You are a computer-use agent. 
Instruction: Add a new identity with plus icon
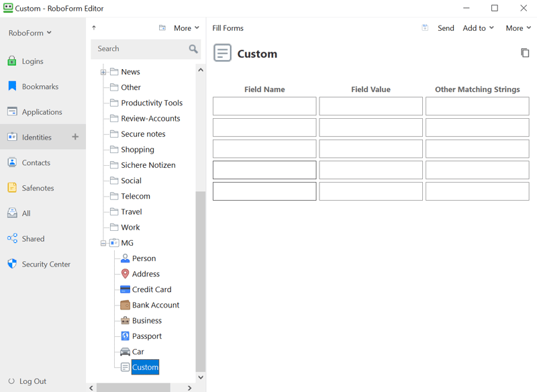pos(75,137)
